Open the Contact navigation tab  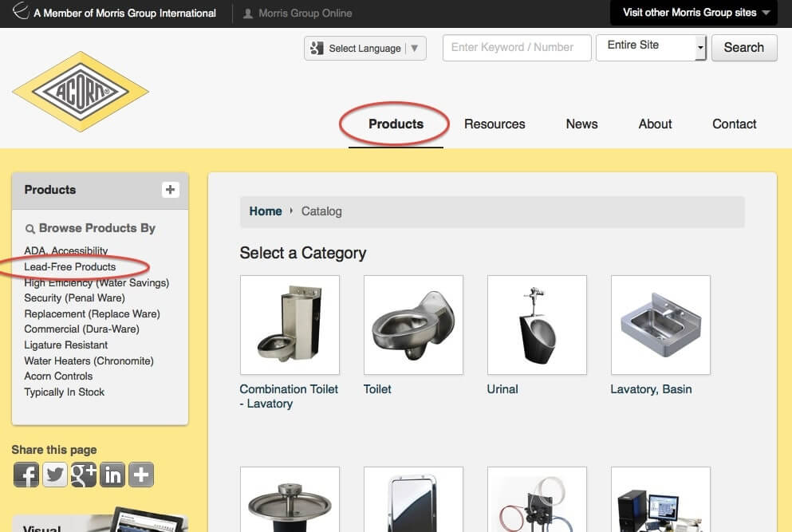735,124
